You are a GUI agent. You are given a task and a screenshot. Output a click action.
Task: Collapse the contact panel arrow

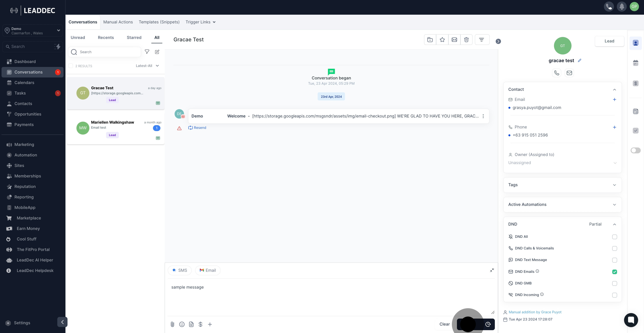[498, 41]
